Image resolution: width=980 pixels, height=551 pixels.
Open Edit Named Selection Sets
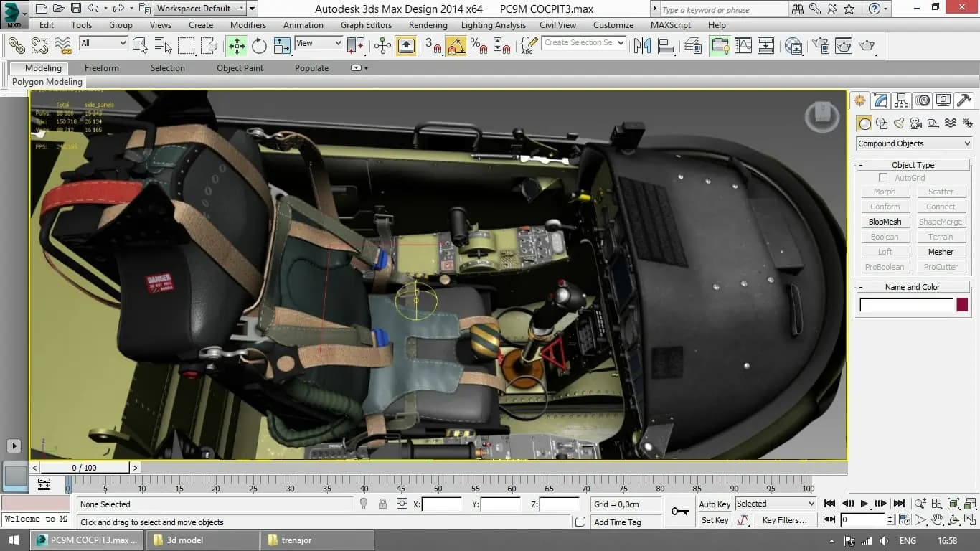pyautogui.click(x=528, y=45)
